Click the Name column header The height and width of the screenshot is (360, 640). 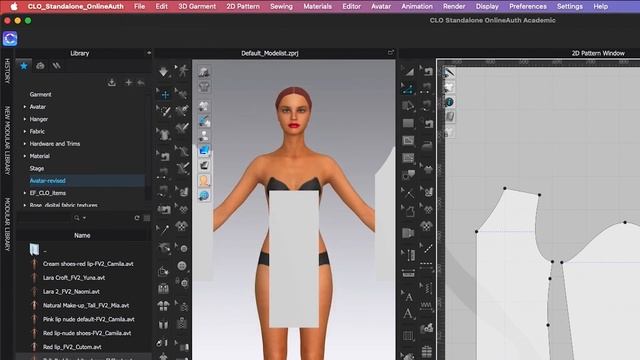click(x=82, y=236)
